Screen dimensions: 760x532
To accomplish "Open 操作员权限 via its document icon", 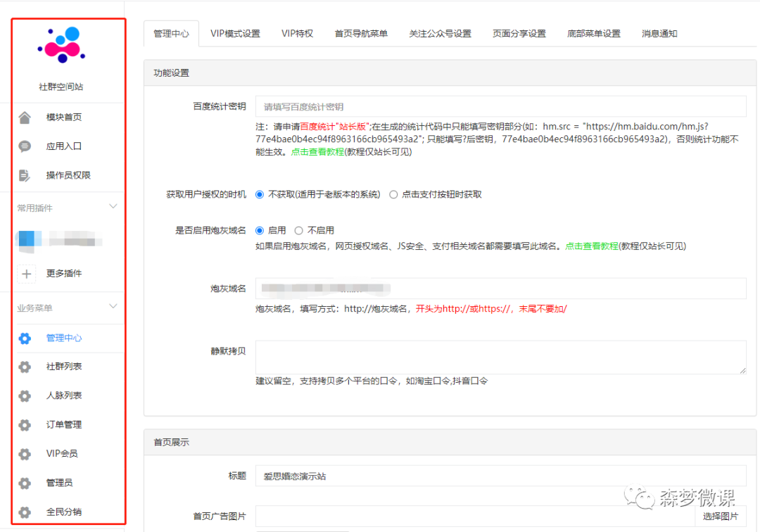I will (25, 175).
